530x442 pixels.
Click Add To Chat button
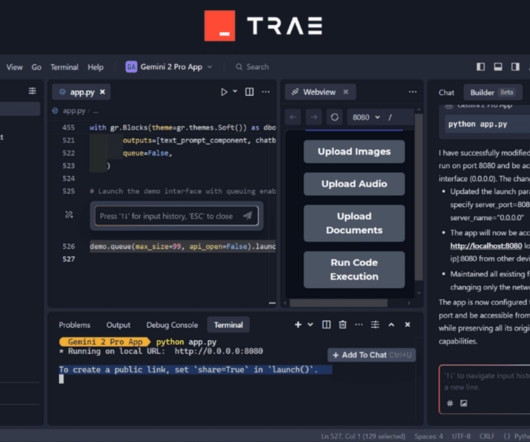coord(371,355)
